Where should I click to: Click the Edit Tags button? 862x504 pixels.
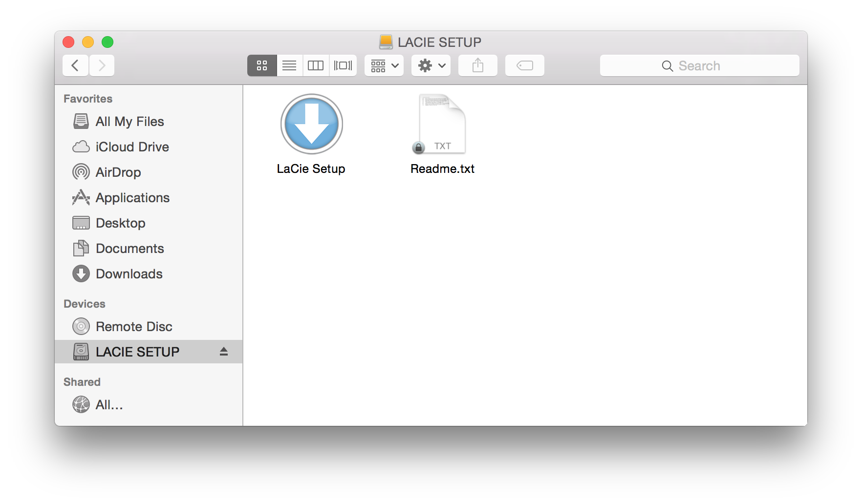tap(524, 65)
